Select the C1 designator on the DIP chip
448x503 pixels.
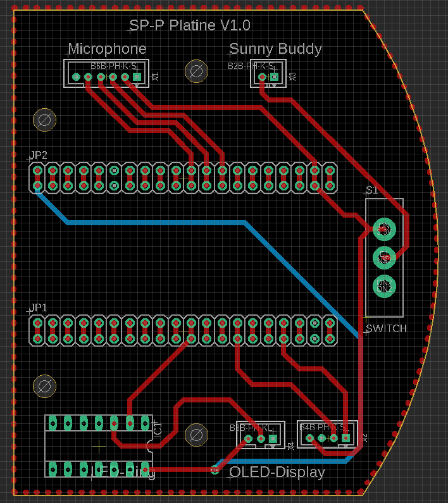[158, 428]
